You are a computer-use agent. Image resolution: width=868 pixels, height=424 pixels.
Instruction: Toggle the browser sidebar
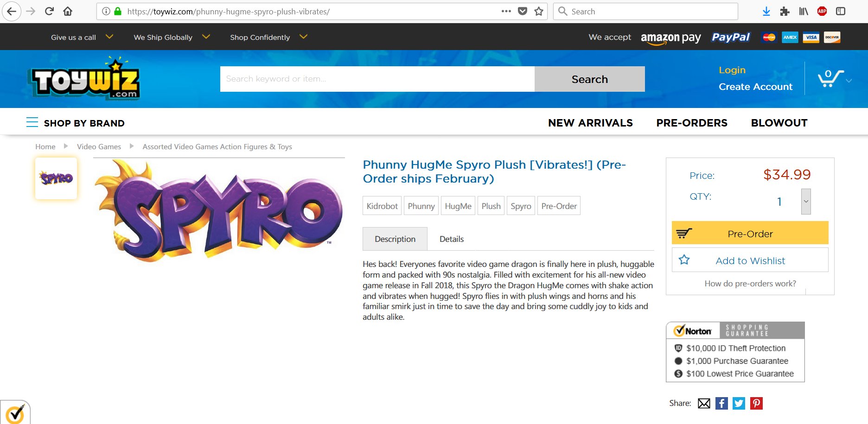pos(841,11)
